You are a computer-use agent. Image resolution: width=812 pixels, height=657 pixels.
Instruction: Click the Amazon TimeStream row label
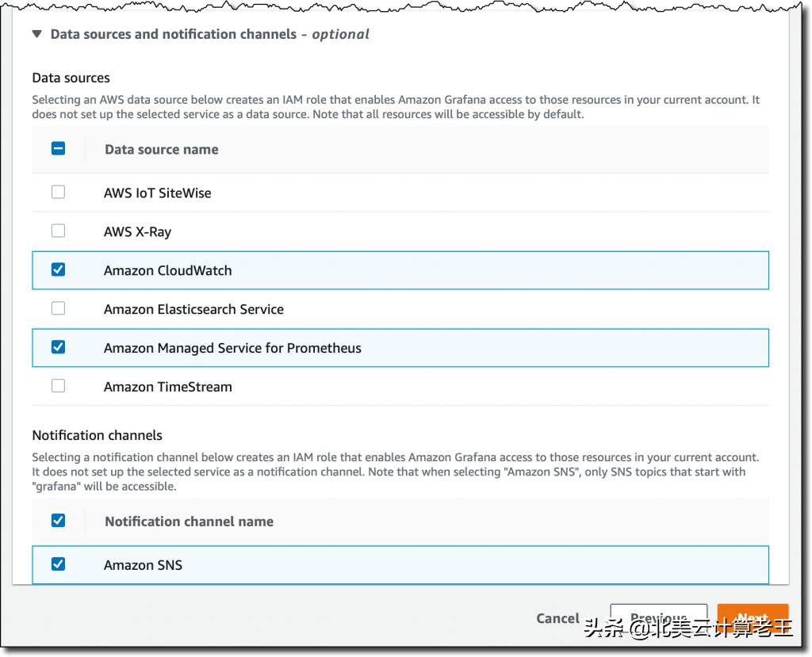coord(168,387)
